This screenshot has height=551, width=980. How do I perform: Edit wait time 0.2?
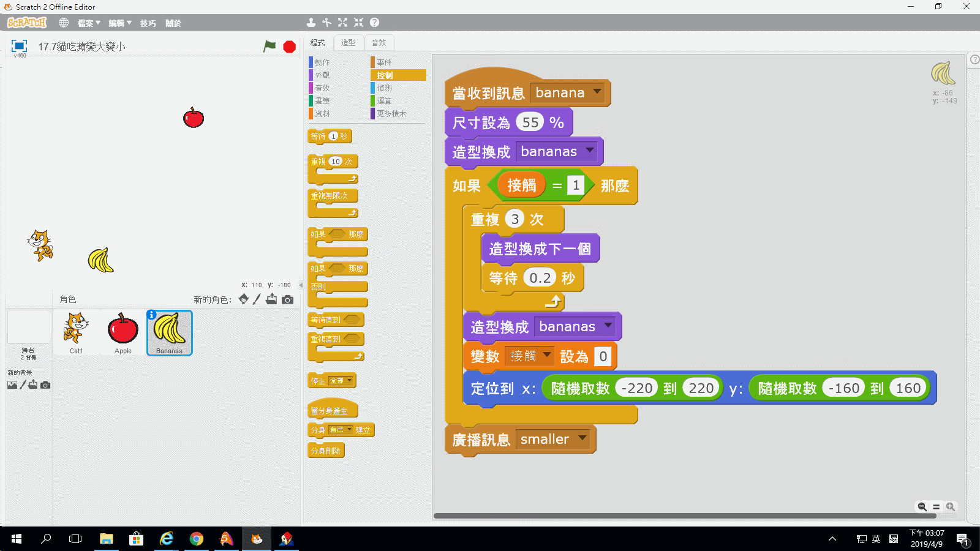pyautogui.click(x=540, y=278)
